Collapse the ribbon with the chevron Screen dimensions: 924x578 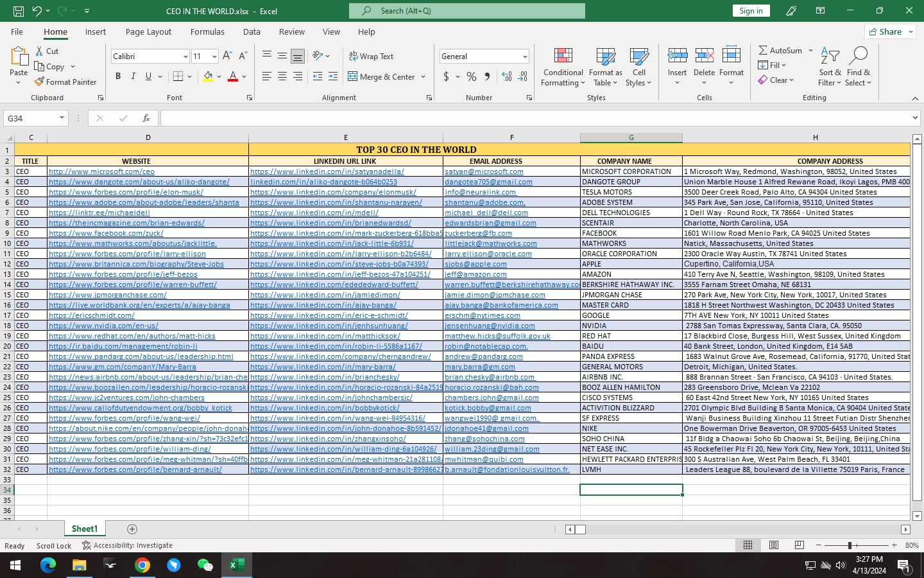pyautogui.click(x=915, y=98)
